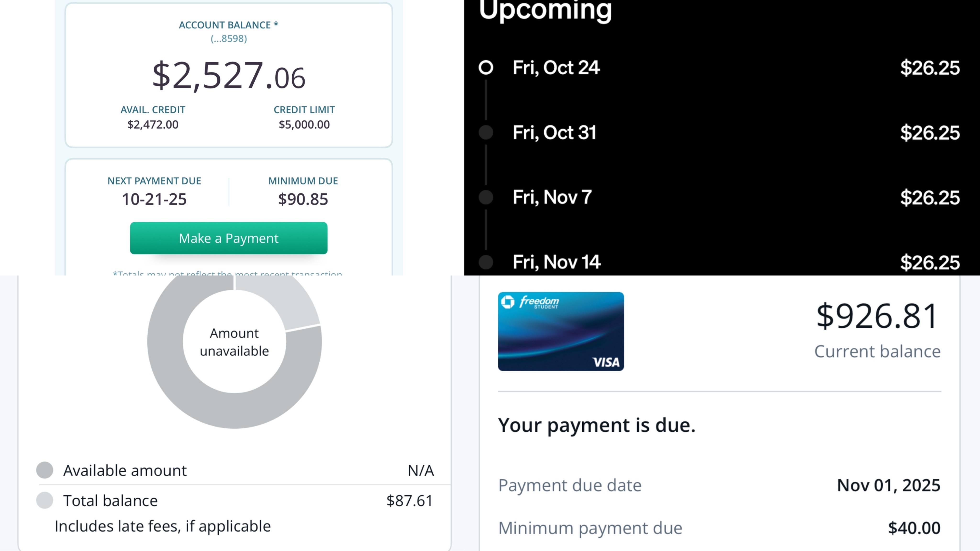Select the $26.25 amount for Fri, Nov 7

point(930,198)
